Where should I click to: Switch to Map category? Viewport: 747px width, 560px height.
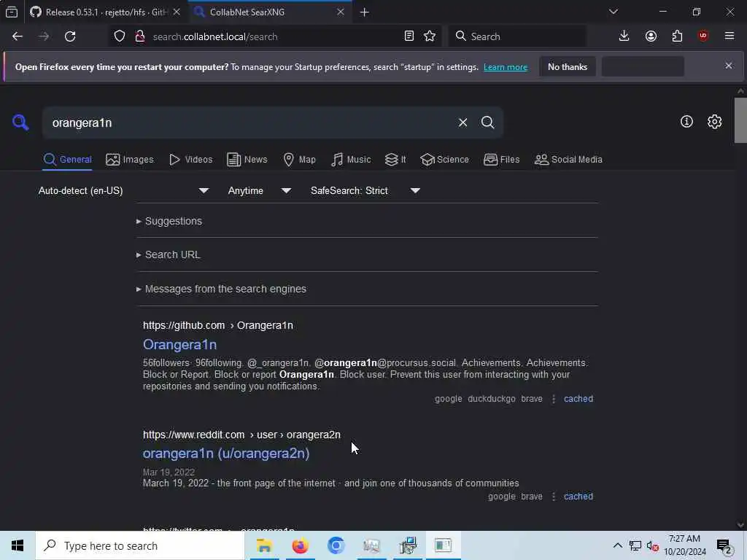(x=299, y=160)
